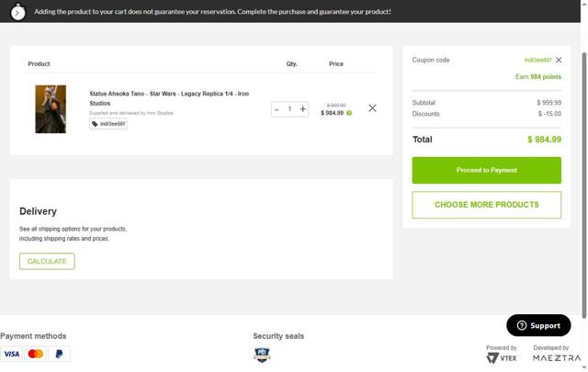Increase quantity with the plus button
Viewport: 588px width, 372px height.
click(302, 109)
